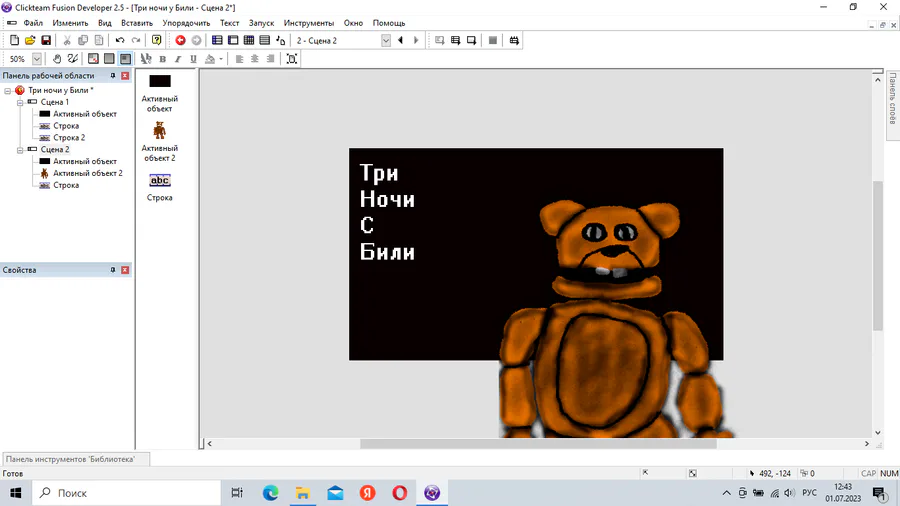Go back with the red arrow button

(x=180, y=40)
